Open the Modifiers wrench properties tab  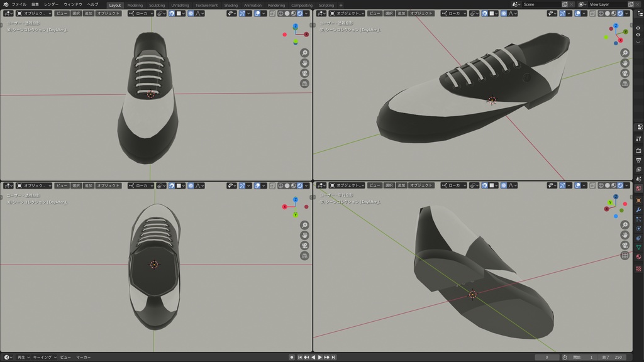pos(639,210)
